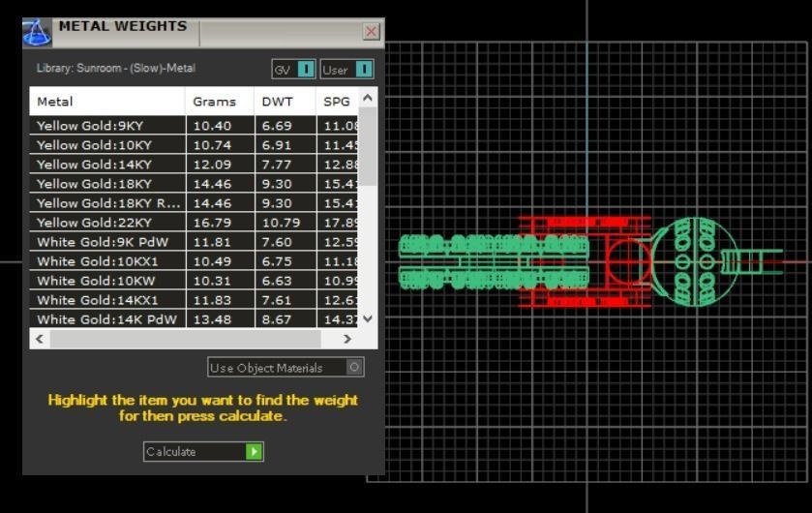The image size is (812, 513).
Task: Select the Yellow Gold:14KY row
Action: coord(194,165)
